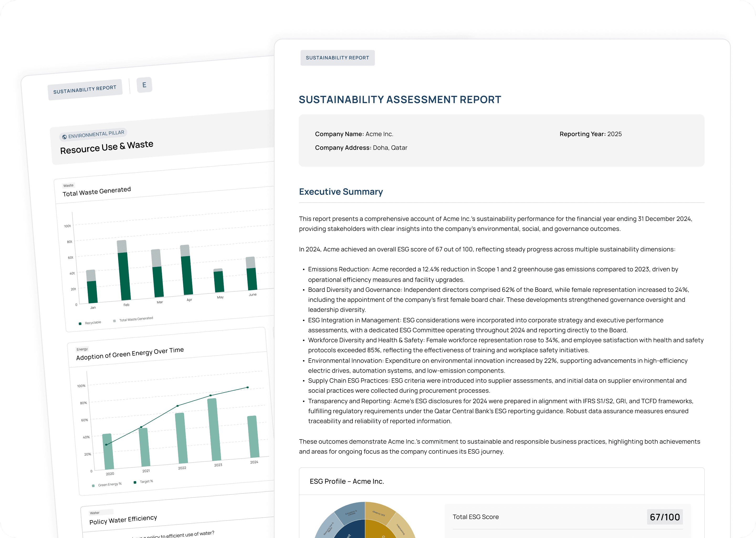Click the globe icon beside Environmental Pillar
Screen dimensions: 756x538
click(65, 137)
